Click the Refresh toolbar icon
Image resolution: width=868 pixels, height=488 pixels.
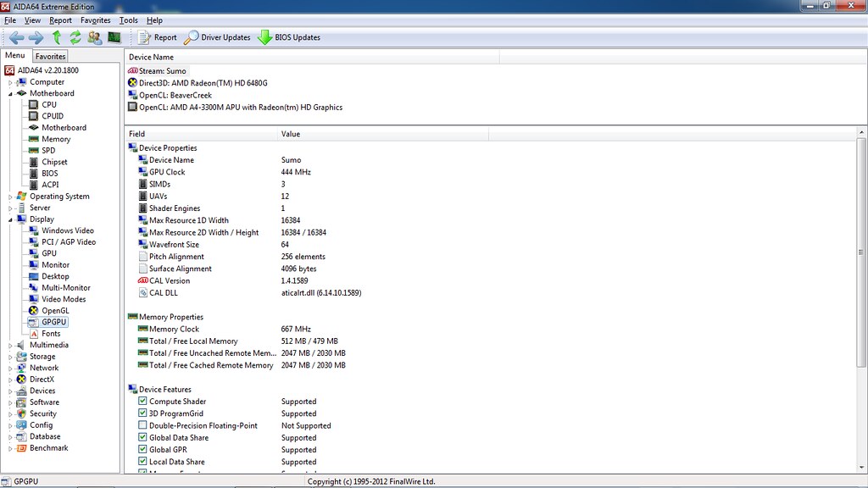(x=75, y=37)
